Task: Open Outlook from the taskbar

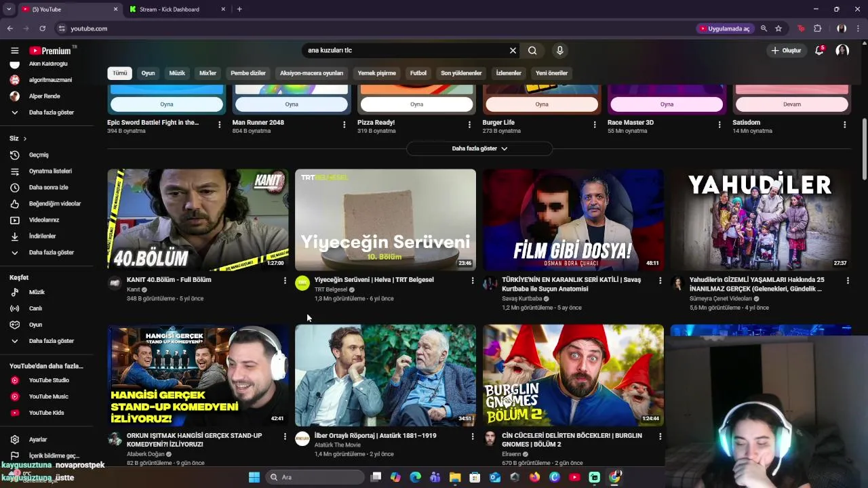Action: [x=495, y=477]
